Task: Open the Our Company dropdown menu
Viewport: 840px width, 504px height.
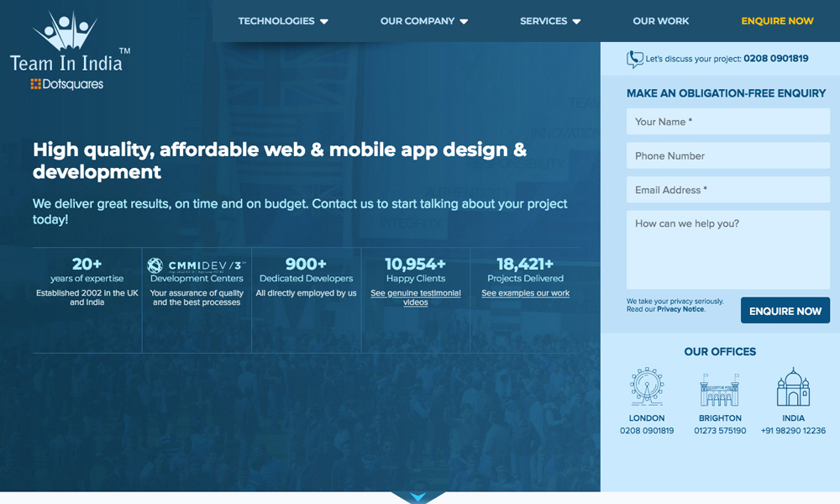Action: (423, 21)
